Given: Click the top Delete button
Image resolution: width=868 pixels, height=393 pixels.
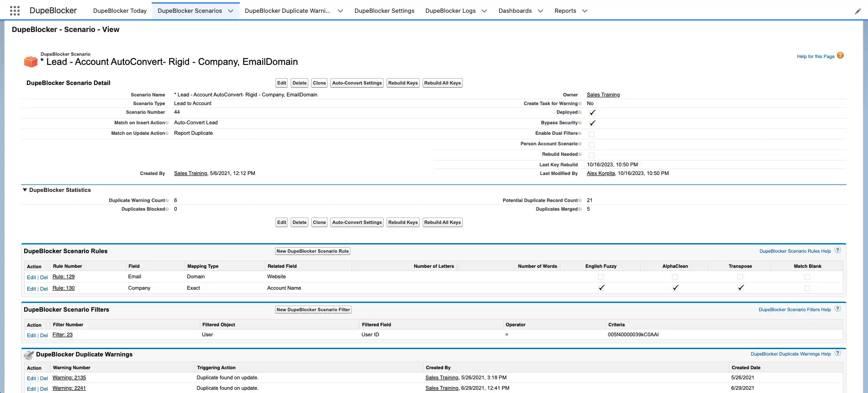Looking at the screenshot, I should (x=299, y=83).
